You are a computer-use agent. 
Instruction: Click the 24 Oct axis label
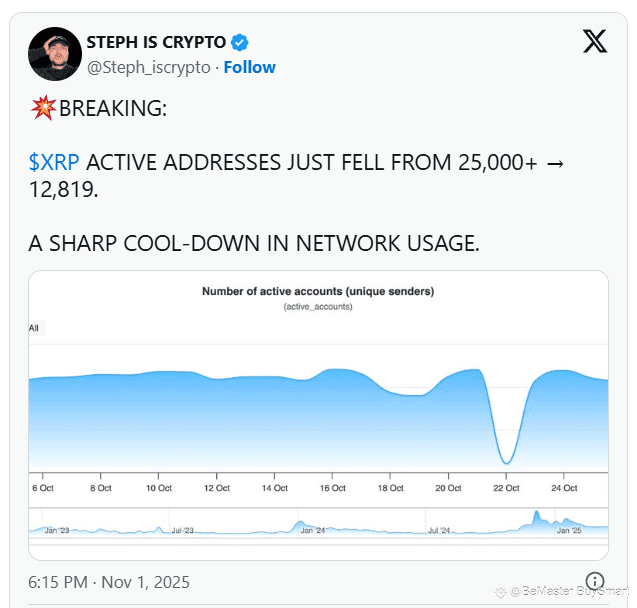[x=564, y=488]
